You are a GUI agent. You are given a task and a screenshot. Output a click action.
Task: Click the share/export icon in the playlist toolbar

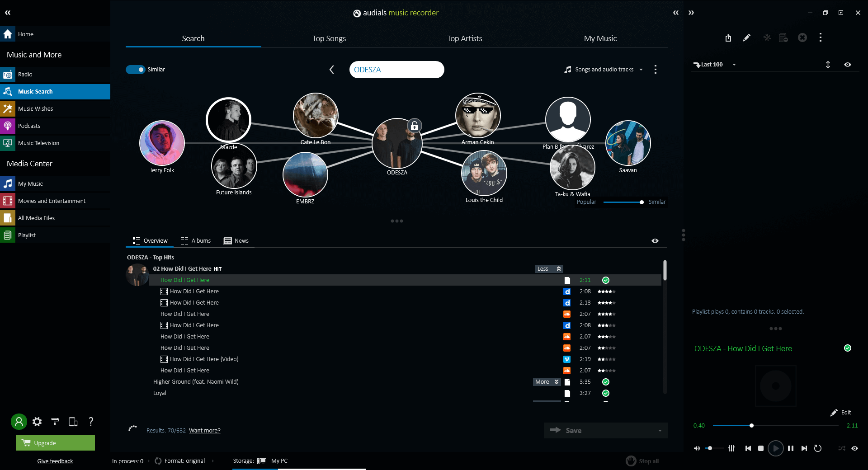728,38
